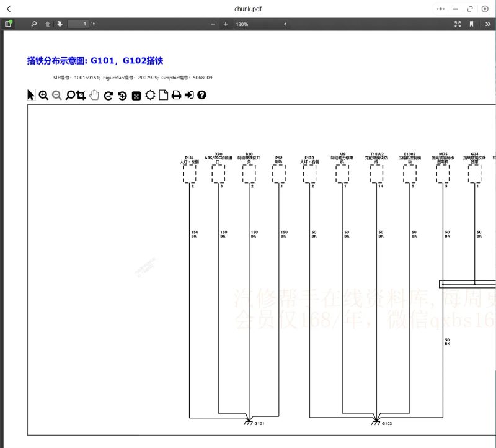This screenshot has height=448, width=496.
Task: Pick the hand pan tool
Action: click(94, 94)
